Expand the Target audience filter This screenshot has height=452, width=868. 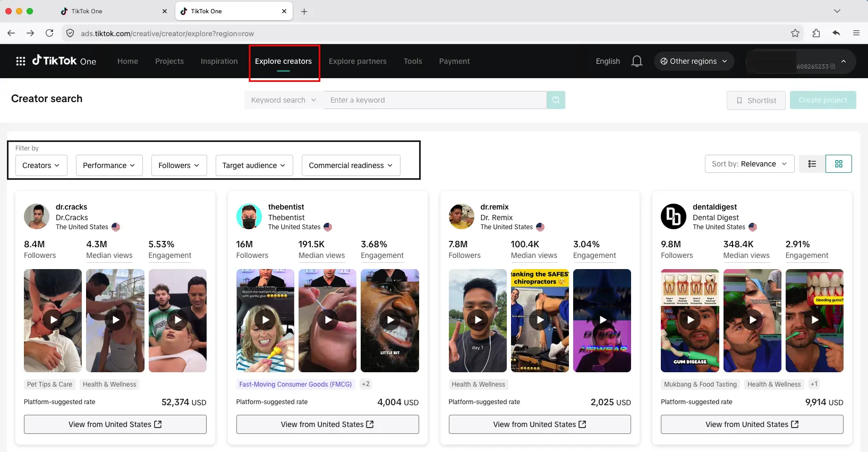pos(254,165)
